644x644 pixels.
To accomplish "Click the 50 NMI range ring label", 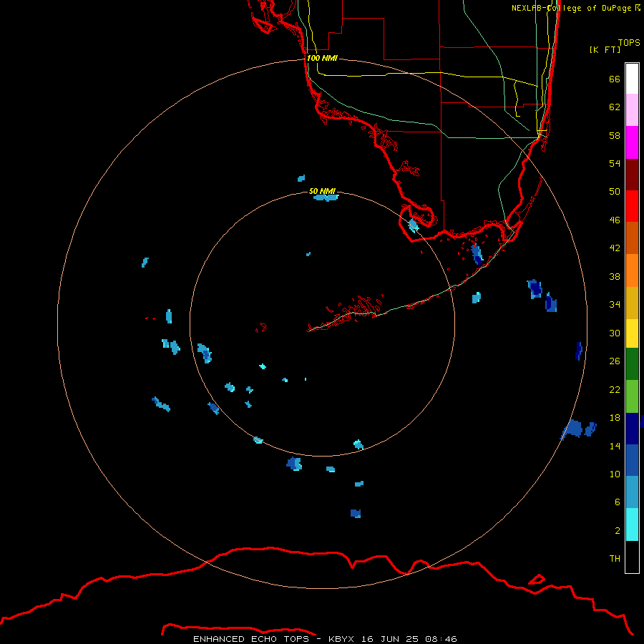I will (322, 191).
